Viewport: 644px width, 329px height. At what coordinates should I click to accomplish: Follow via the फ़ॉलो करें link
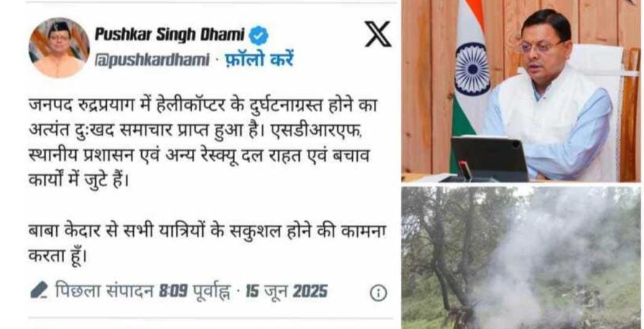coord(260,60)
